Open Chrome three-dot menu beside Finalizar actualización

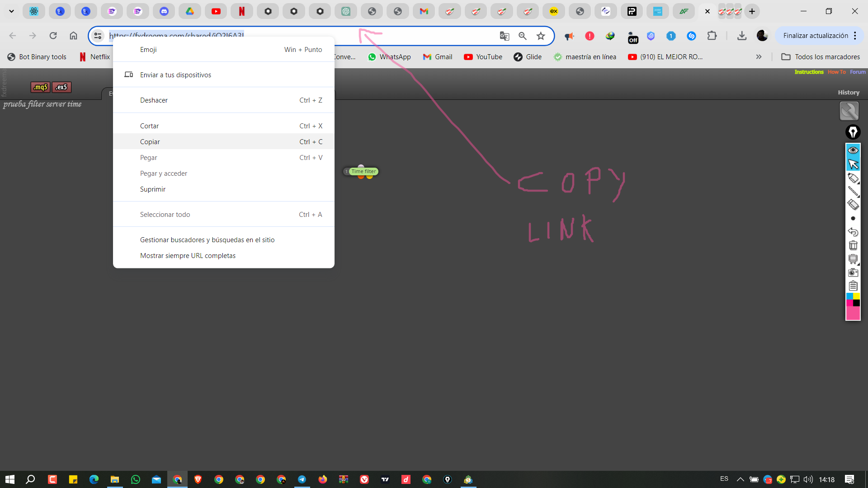pos(855,36)
